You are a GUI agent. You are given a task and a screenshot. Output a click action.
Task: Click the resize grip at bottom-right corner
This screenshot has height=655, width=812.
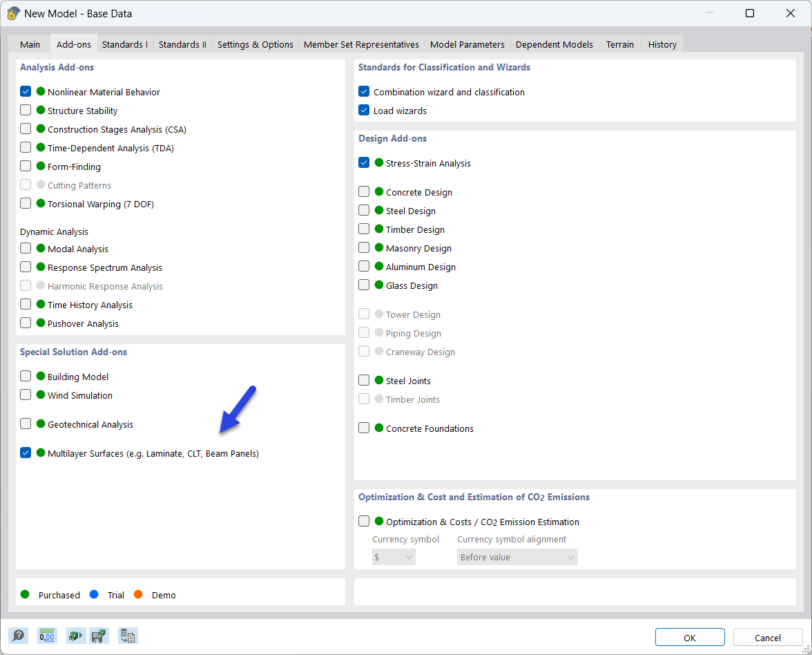[806, 650]
